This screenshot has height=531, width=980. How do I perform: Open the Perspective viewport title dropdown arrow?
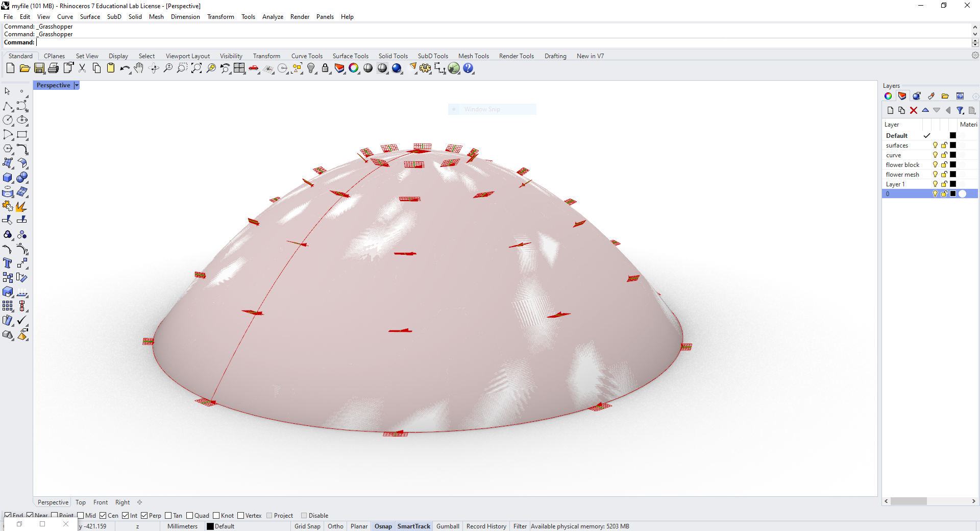click(x=77, y=85)
